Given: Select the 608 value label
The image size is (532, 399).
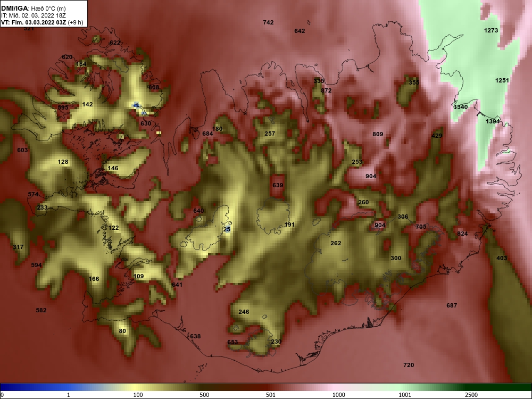Looking at the screenshot, I should (154, 87).
